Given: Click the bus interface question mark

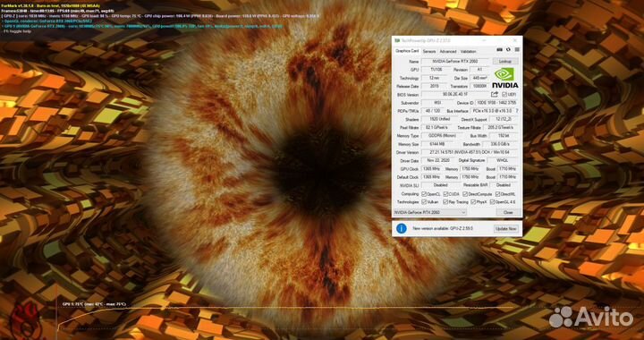Looking at the screenshot, I should click(517, 111).
